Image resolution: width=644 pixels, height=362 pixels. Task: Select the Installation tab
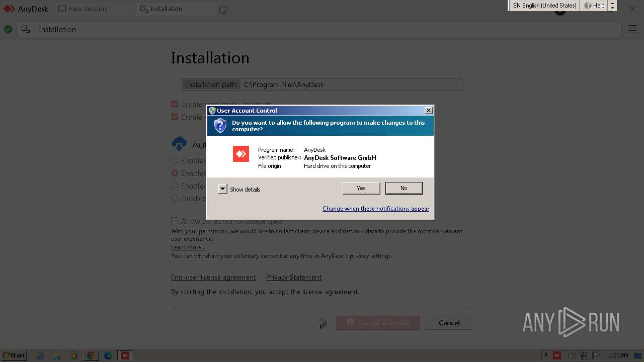pyautogui.click(x=175, y=9)
